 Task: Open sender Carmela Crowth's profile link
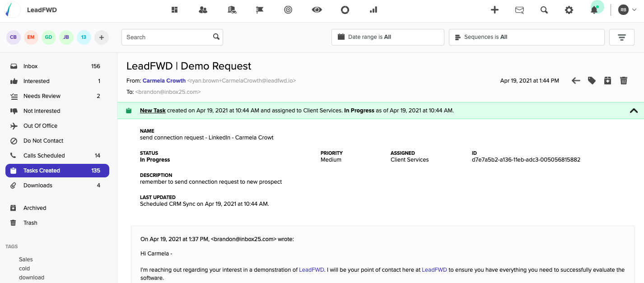164,81
